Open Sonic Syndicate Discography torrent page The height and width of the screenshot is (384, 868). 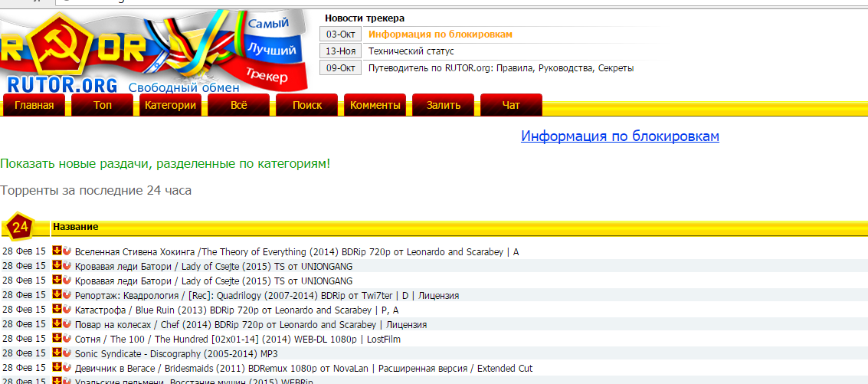pyautogui.click(x=176, y=353)
